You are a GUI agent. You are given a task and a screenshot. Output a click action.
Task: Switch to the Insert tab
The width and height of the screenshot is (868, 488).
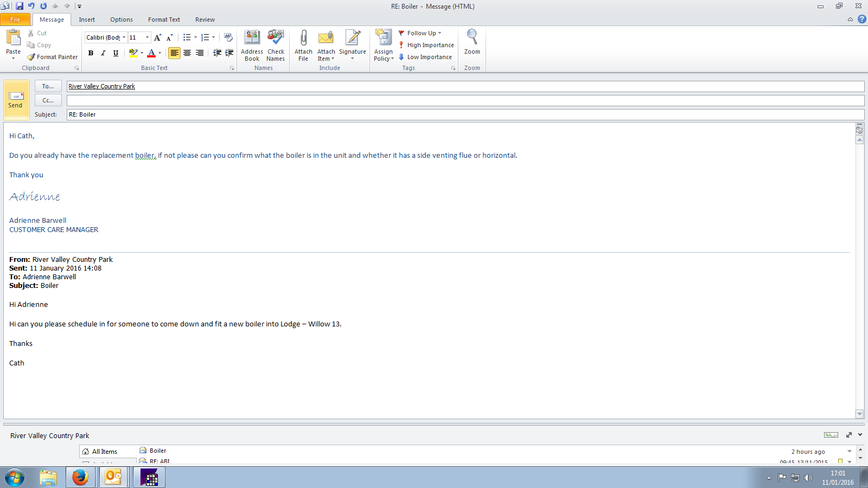[87, 20]
